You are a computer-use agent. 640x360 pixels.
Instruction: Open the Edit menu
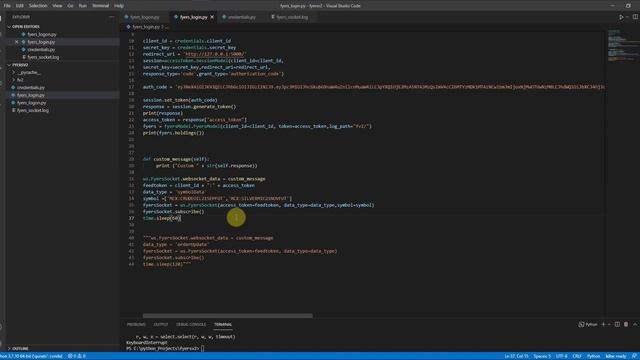[20, 6]
